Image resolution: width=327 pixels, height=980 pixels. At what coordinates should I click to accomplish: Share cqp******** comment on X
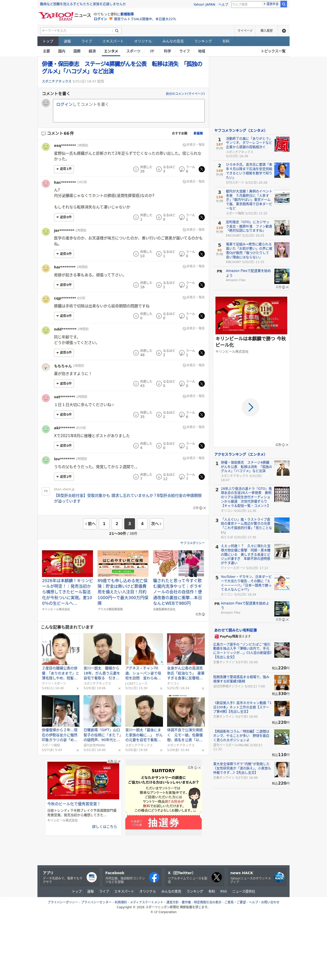[201, 316]
